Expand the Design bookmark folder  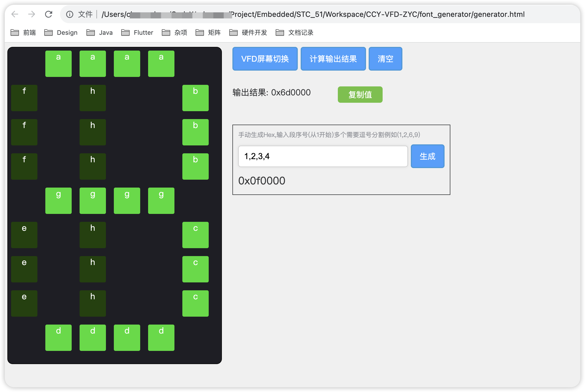coord(61,32)
